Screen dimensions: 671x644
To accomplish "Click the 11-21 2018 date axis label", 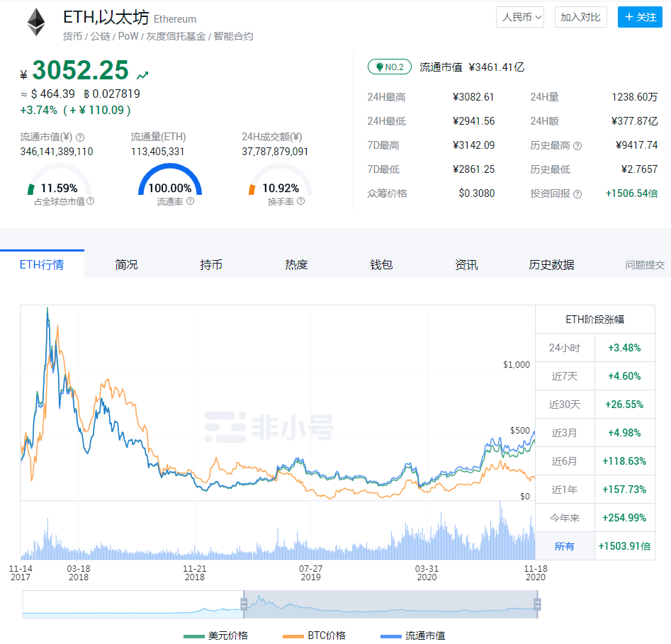I will [x=195, y=573].
